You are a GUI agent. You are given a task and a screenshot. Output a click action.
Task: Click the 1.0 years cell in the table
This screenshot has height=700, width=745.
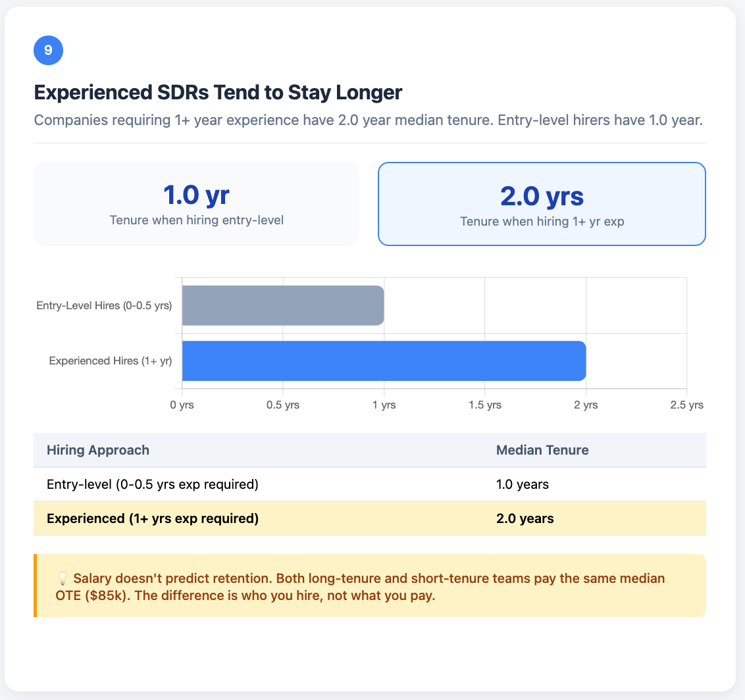(522, 484)
